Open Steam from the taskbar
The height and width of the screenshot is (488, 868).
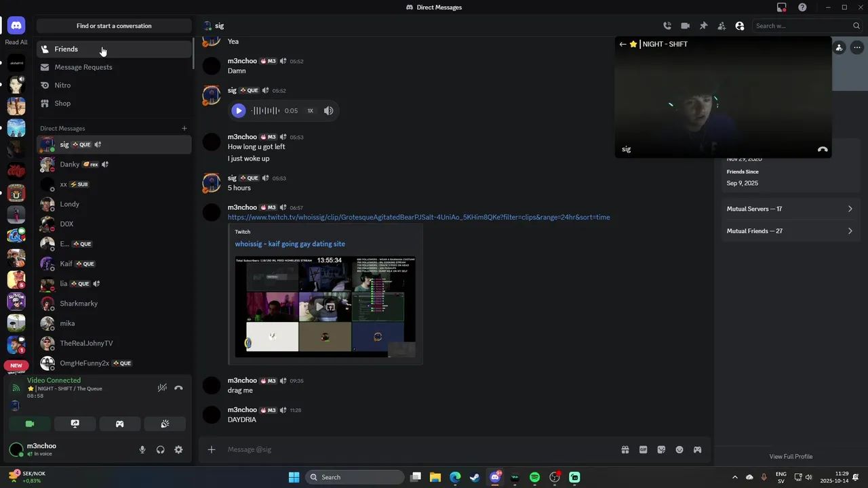tap(475, 477)
